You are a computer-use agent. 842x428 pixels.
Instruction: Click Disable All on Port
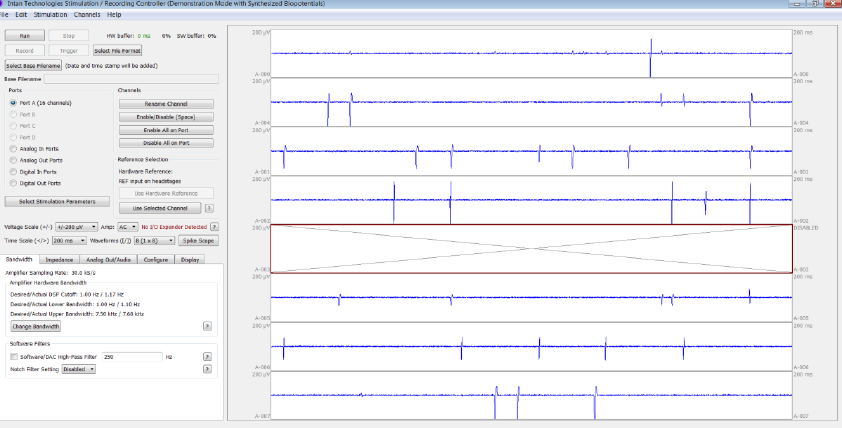166,143
